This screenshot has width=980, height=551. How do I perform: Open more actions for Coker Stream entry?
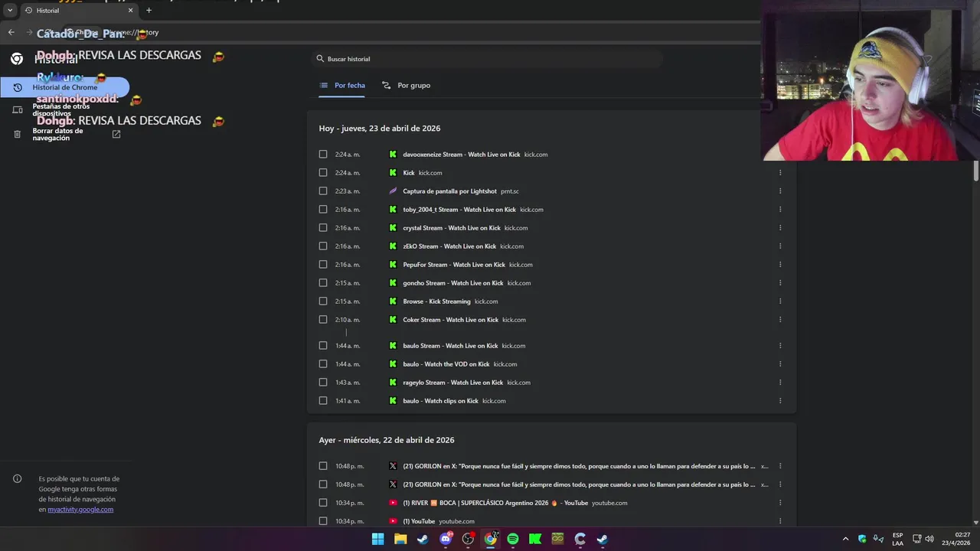780,320
